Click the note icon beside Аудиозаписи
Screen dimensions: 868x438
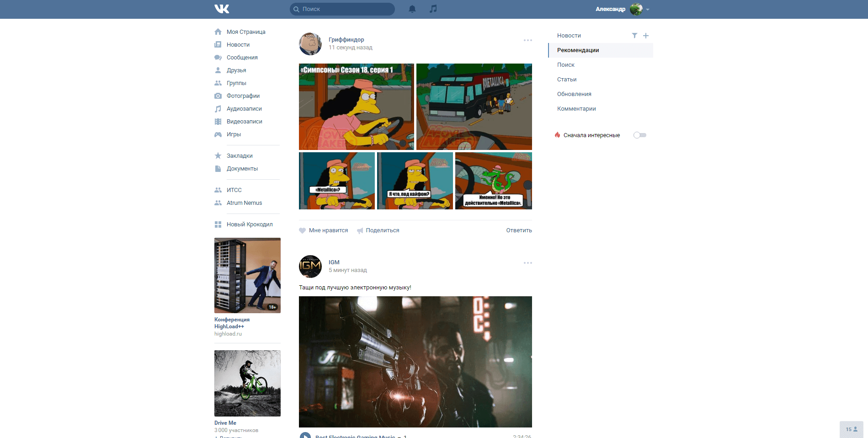(218, 109)
